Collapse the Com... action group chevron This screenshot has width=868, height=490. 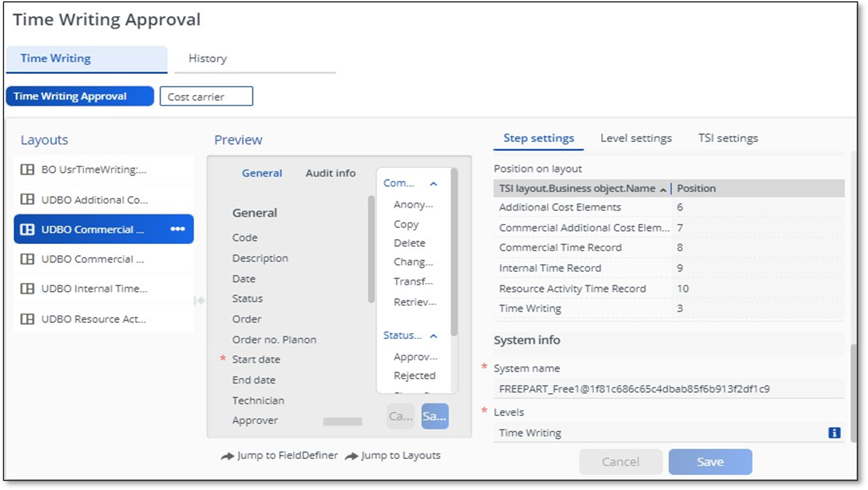click(433, 184)
